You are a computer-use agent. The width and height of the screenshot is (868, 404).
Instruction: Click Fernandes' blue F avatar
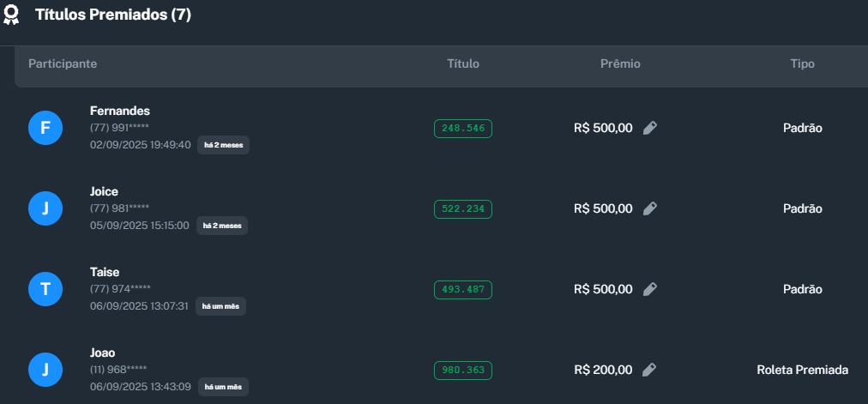45,129
